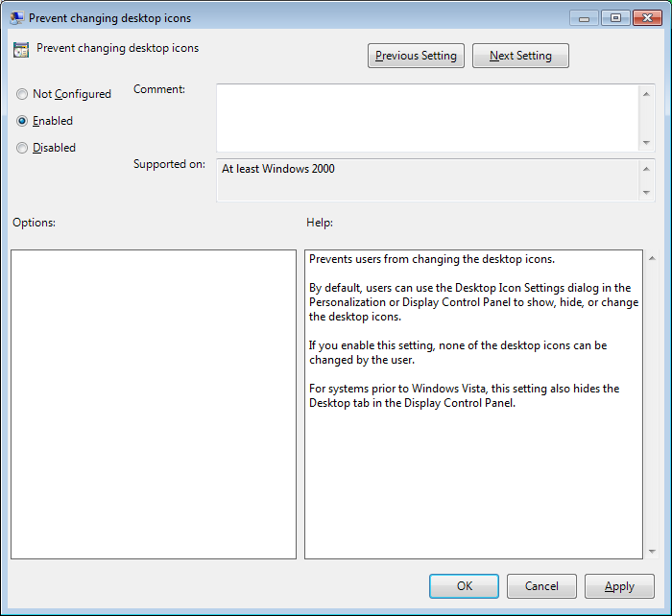Click the 'Prevent changing desktop icons' heading text
Image resolution: width=672 pixels, height=616 pixels.
click(x=117, y=48)
